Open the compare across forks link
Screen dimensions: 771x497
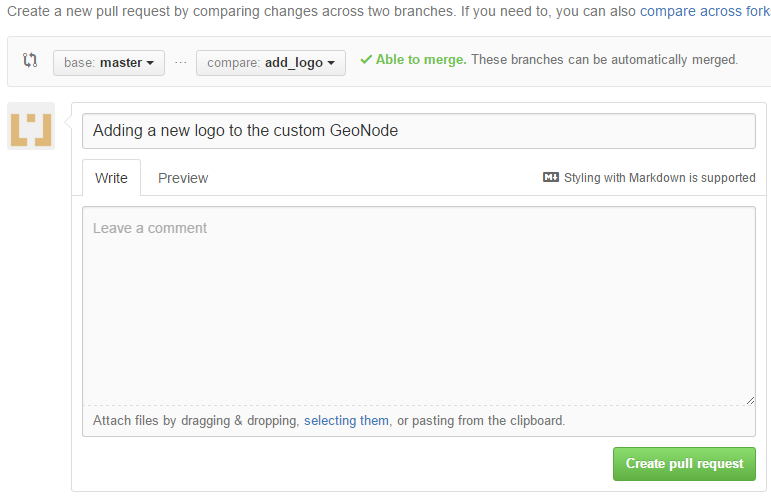(x=705, y=11)
